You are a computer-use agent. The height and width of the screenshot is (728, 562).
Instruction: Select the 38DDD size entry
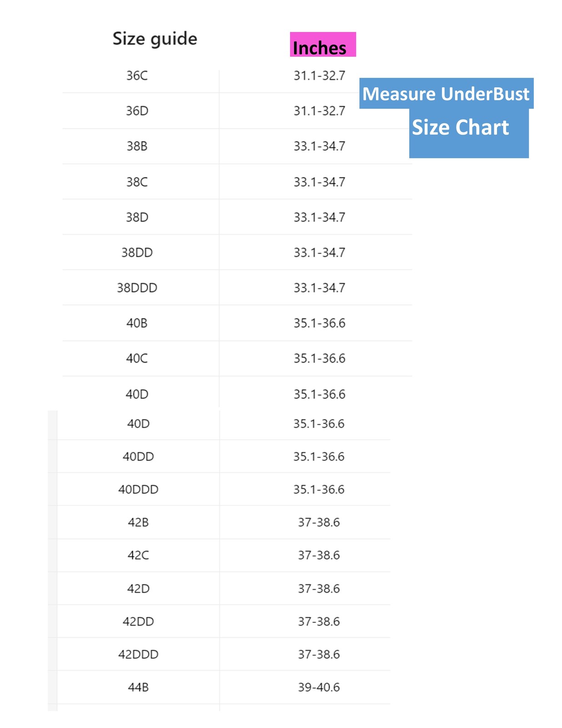tap(137, 288)
